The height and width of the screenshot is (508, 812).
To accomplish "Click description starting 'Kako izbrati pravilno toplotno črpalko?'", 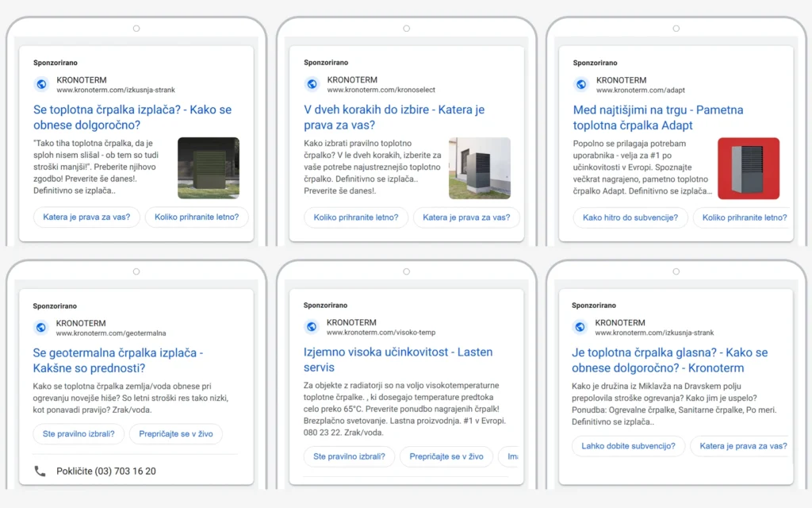I will click(x=373, y=167).
